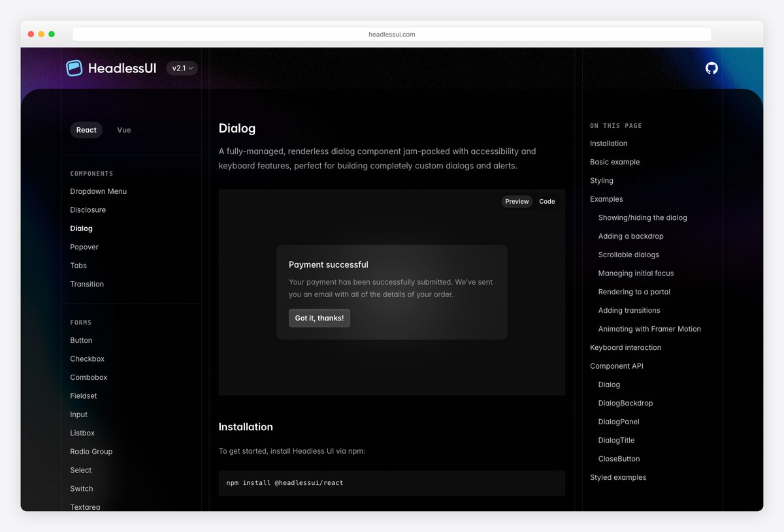The width and height of the screenshot is (784, 532).
Task: Open Disclosure component page
Action: 88,210
